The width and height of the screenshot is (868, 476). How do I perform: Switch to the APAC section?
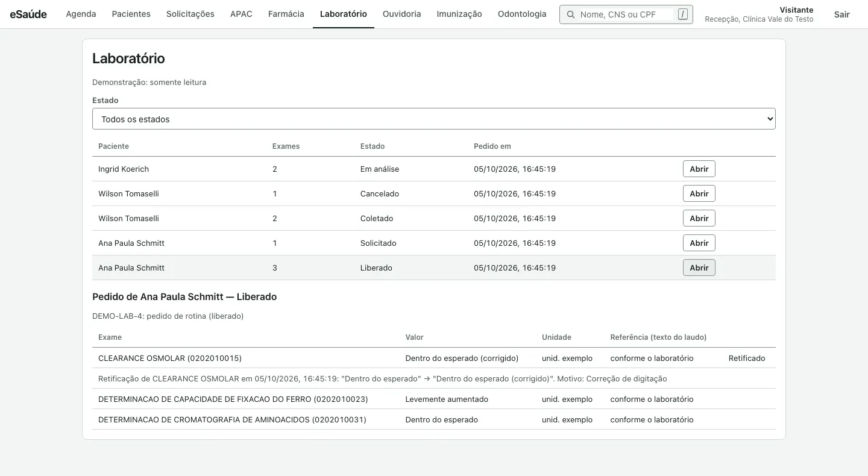pyautogui.click(x=241, y=14)
